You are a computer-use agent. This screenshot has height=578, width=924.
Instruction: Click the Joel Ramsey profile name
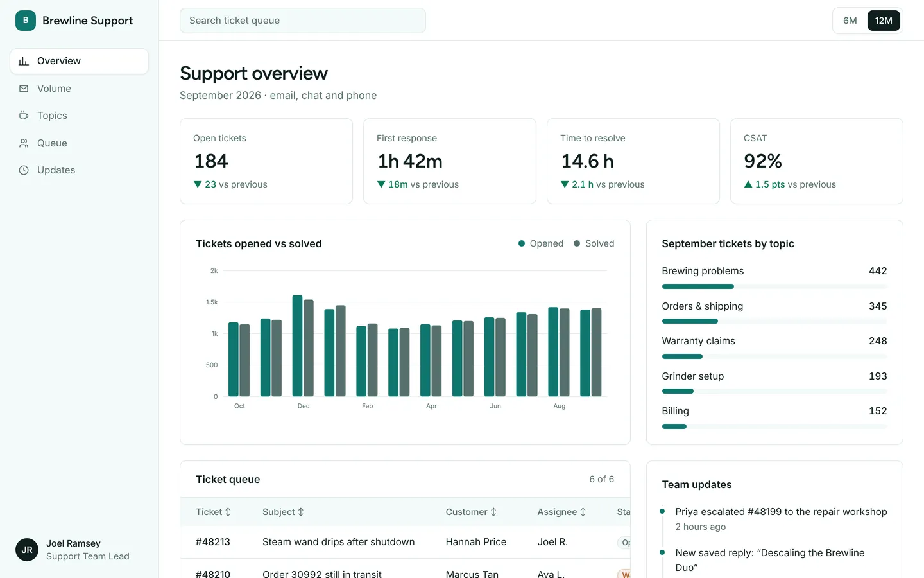[73, 543]
